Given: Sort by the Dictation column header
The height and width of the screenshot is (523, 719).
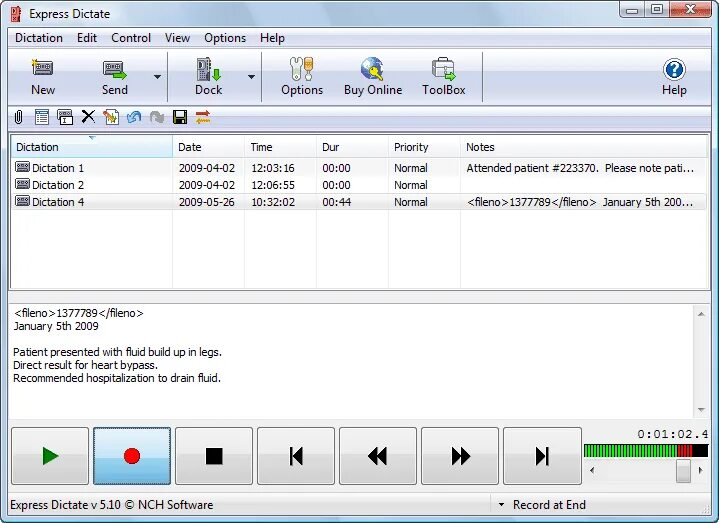Looking at the screenshot, I should pos(92,147).
